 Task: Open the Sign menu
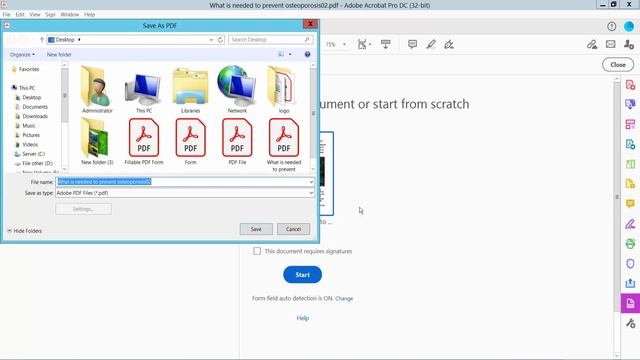(50, 14)
